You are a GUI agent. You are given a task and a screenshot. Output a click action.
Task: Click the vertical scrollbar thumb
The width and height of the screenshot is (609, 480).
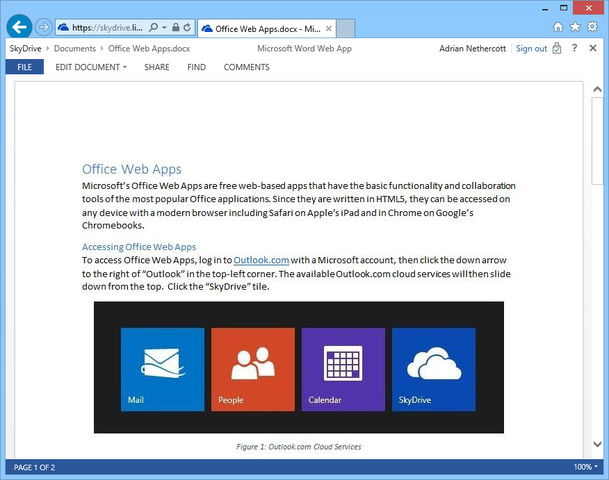pos(597,141)
